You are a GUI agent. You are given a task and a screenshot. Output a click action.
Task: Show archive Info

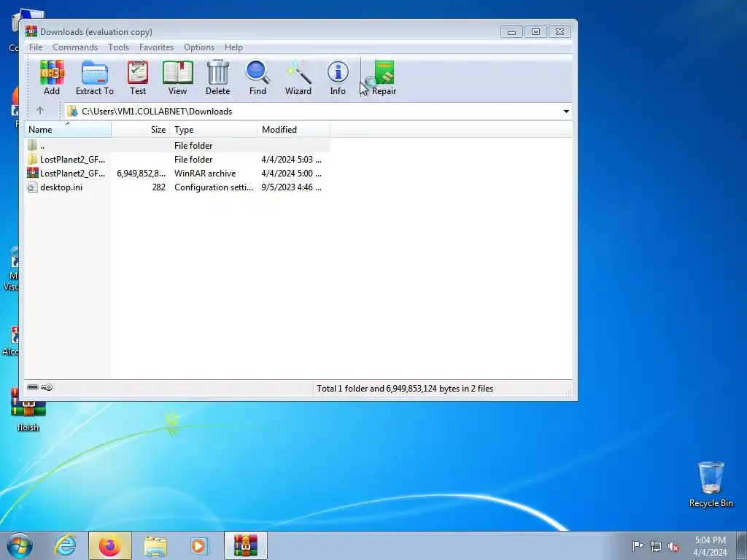338,77
